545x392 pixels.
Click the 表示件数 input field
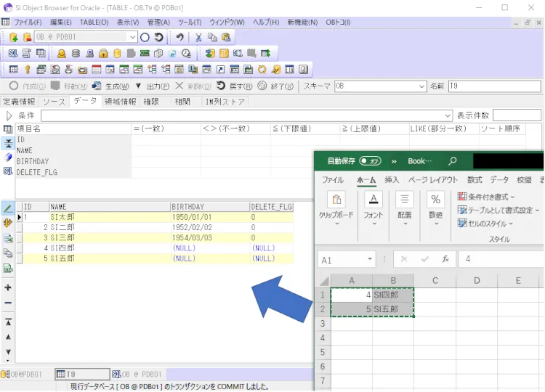coord(517,115)
